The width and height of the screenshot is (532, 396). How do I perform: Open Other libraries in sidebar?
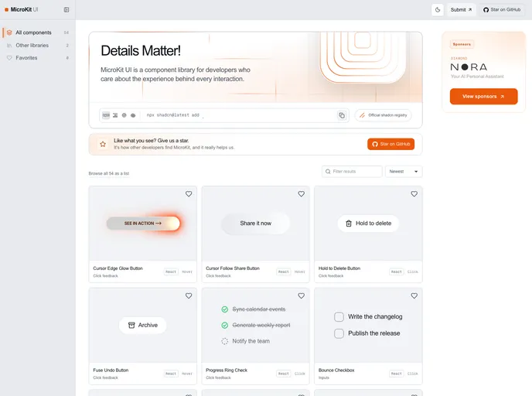pos(37,45)
